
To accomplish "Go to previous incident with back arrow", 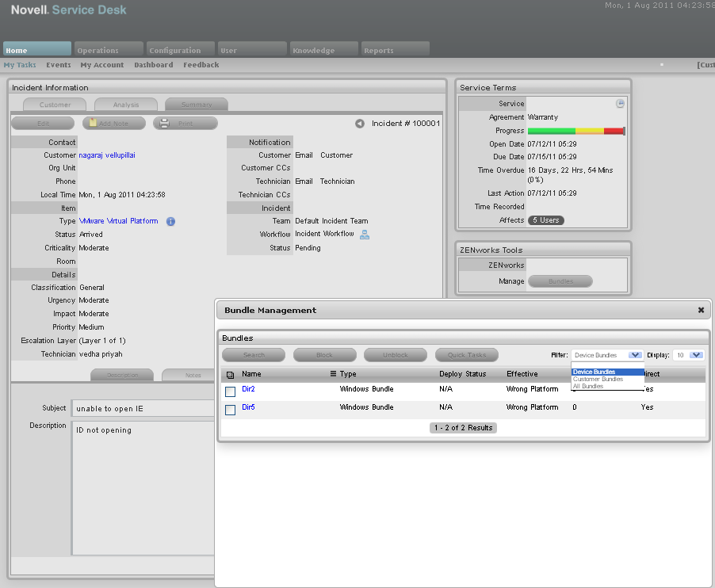I will [x=360, y=124].
